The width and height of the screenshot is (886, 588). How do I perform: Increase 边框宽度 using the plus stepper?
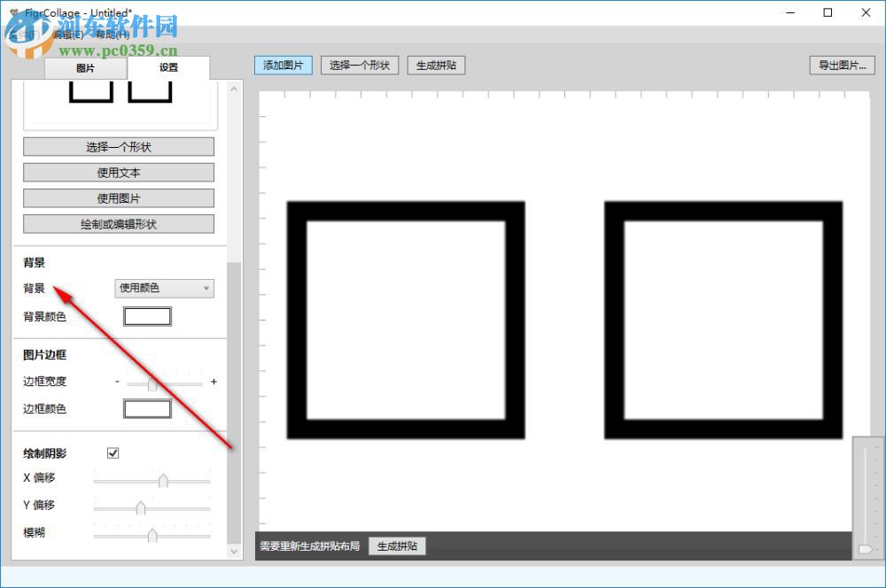(214, 382)
